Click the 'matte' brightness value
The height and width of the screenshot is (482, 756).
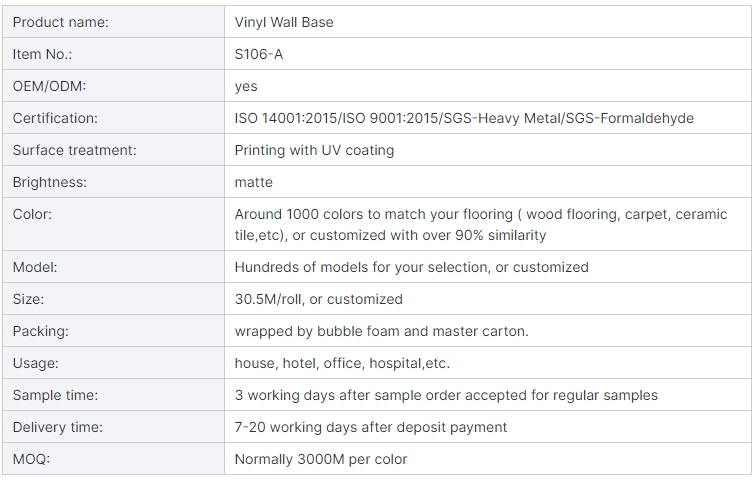point(253,182)
